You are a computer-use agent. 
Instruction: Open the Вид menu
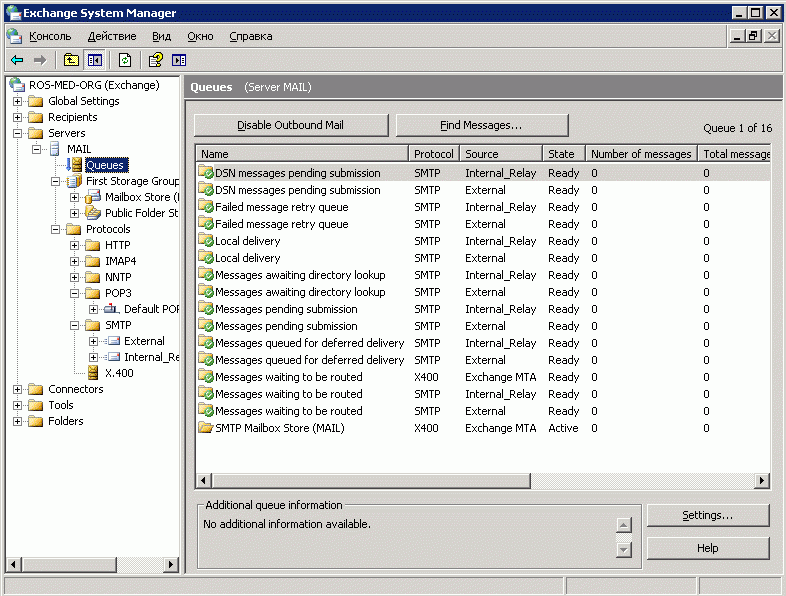coord(161,36)
